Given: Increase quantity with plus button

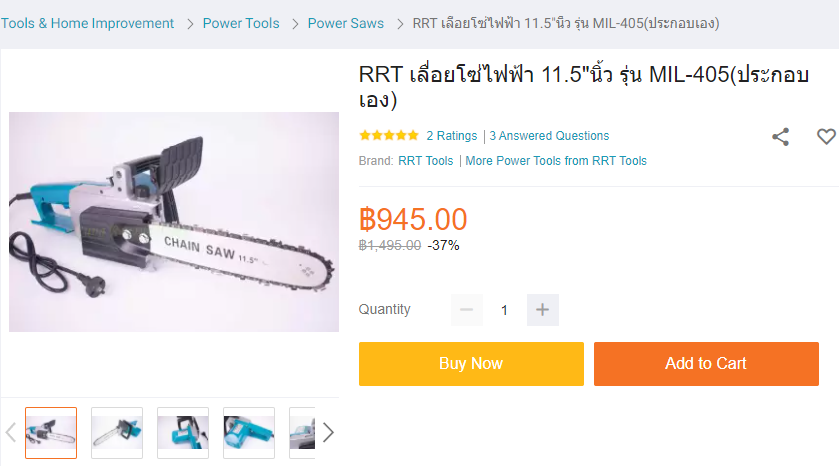Looking at the screenshot, I should click(543, 310).
